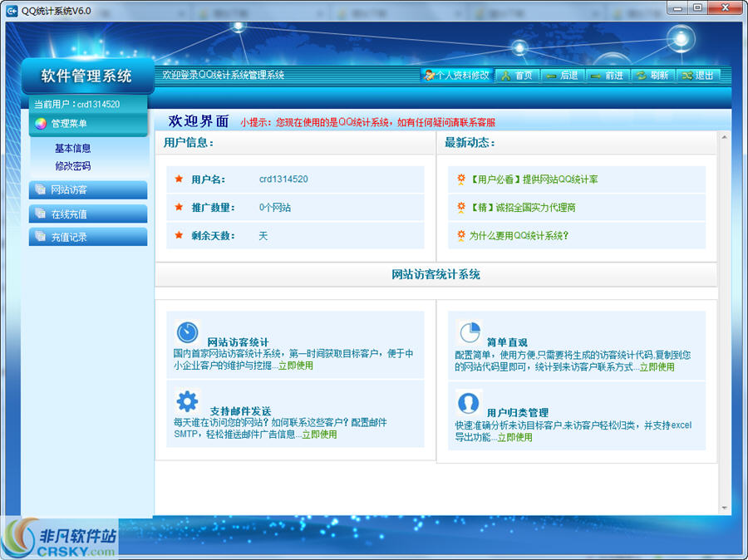Image resolution: width=748 pixels, height=560 pixels.
Task: Click sun icon beside 为什么要用QQ统计系统
Action: (460, 236)
